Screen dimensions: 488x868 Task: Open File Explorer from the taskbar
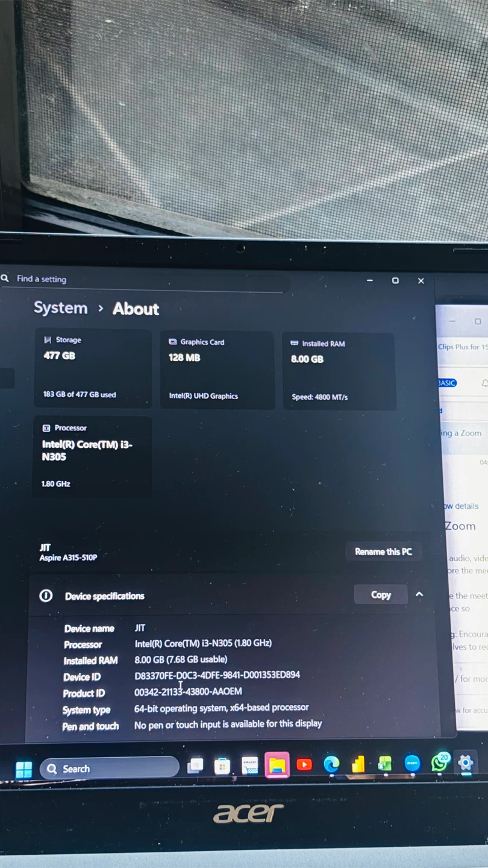[x=277, y=765]
